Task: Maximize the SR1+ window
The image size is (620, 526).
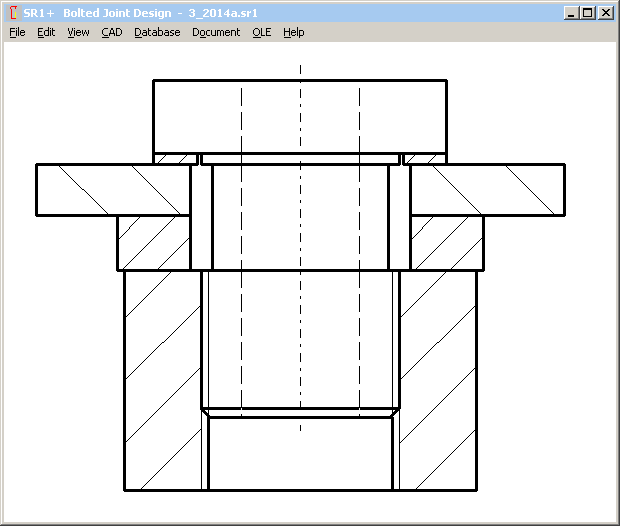Action: [x=587, y=13]
